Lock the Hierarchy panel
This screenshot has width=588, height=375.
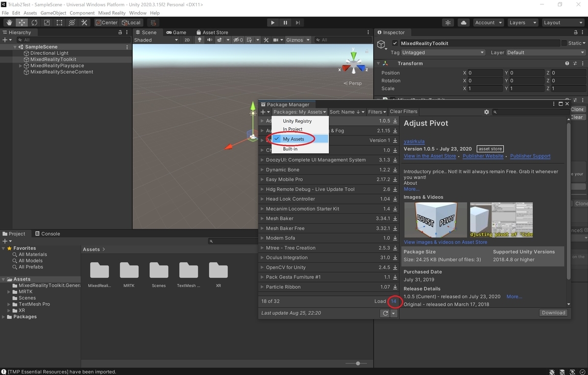coord(120,32)
